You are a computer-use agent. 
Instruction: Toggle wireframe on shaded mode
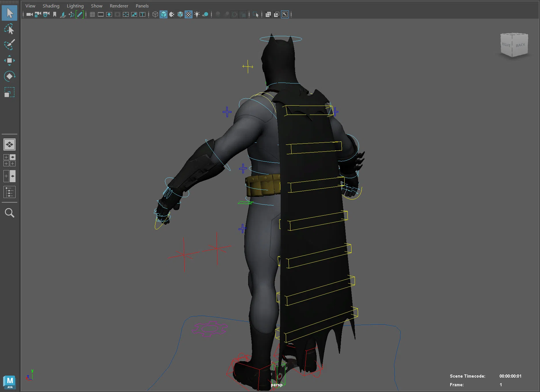180,14
